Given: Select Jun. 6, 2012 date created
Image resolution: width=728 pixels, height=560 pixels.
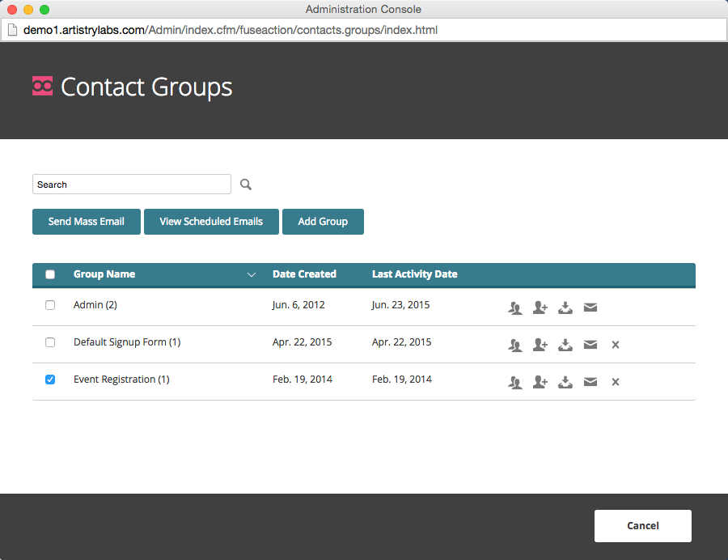Looking at the screenshot, I should click(x=298, y=305).
